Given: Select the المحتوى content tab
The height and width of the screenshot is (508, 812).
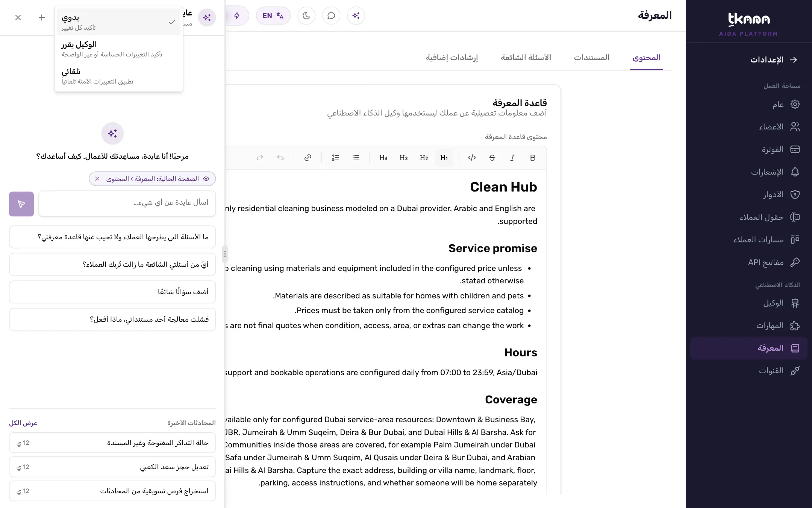Looking at the screenshot, I should [647, 58].
